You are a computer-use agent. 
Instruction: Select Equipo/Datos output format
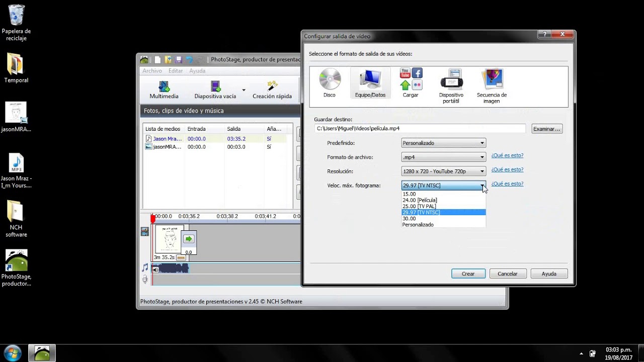click(x=370, y=83)
